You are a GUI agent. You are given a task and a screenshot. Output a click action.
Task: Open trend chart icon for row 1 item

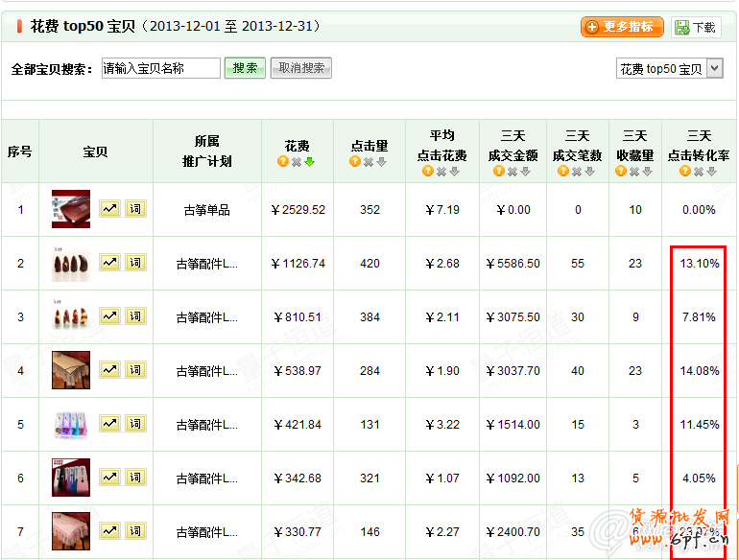(x=109, y=209)
